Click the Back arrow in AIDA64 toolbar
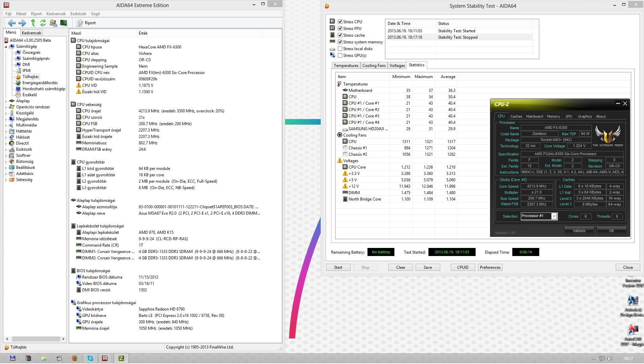The width and height of the screenshot is (644, 364). click(11, 23)
